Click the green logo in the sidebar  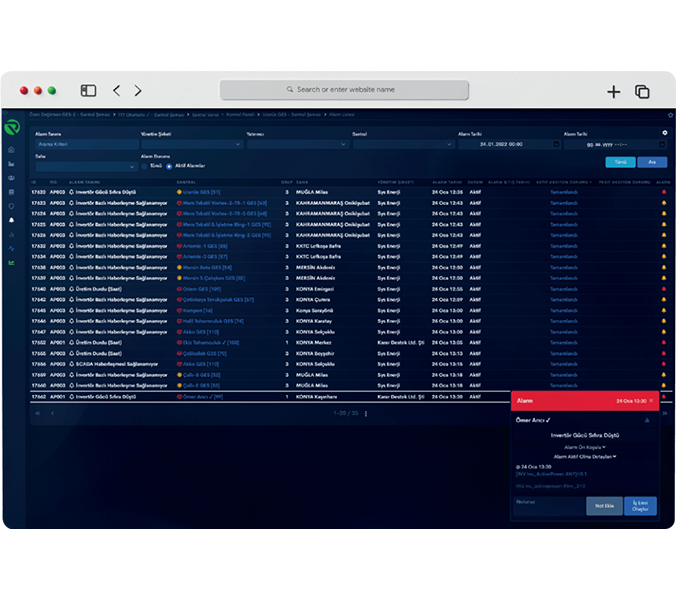pyautogui.click(x=12, y=128)
